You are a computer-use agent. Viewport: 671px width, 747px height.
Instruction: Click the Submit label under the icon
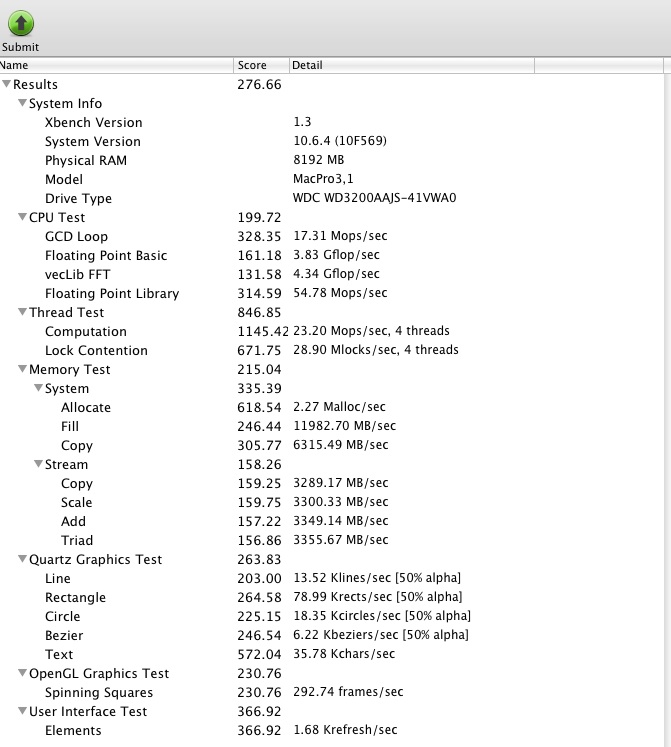point(20,47)
